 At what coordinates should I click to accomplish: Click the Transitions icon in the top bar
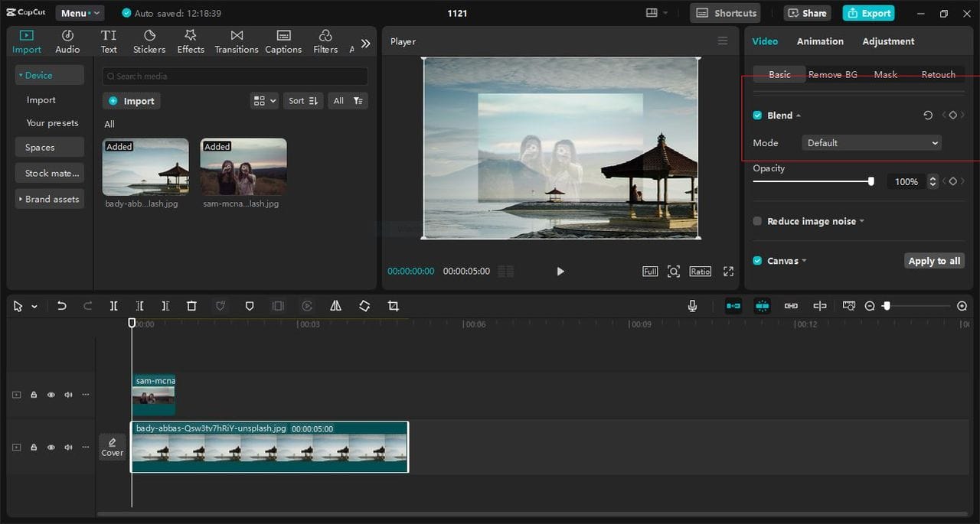point(236,40)
